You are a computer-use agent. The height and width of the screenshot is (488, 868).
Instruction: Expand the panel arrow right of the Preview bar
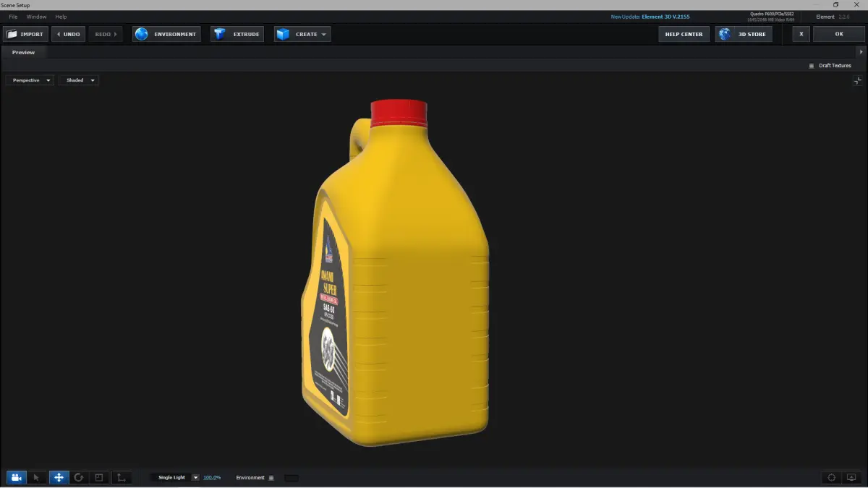861,52
